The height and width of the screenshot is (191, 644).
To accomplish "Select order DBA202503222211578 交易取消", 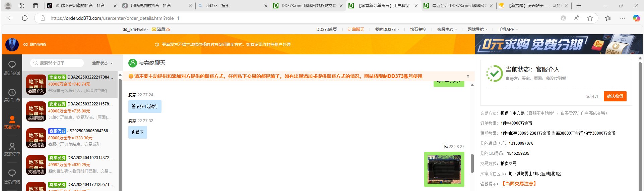I will (70, 111).
